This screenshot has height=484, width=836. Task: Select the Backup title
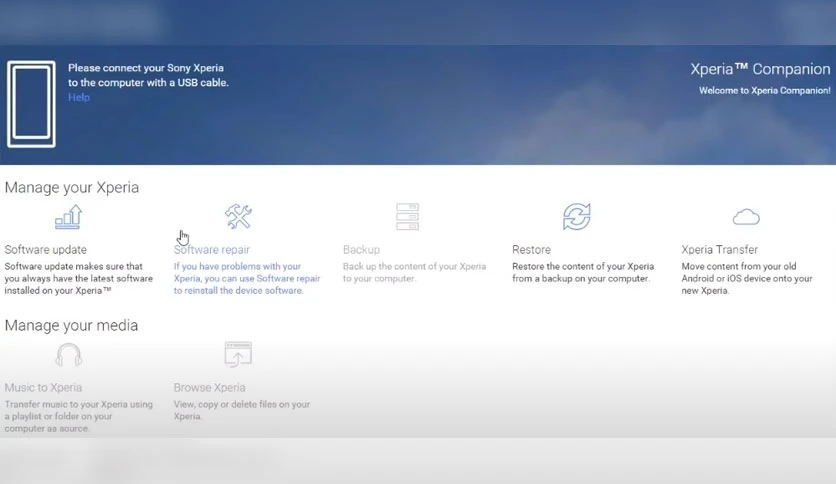[x=361, y=249]
